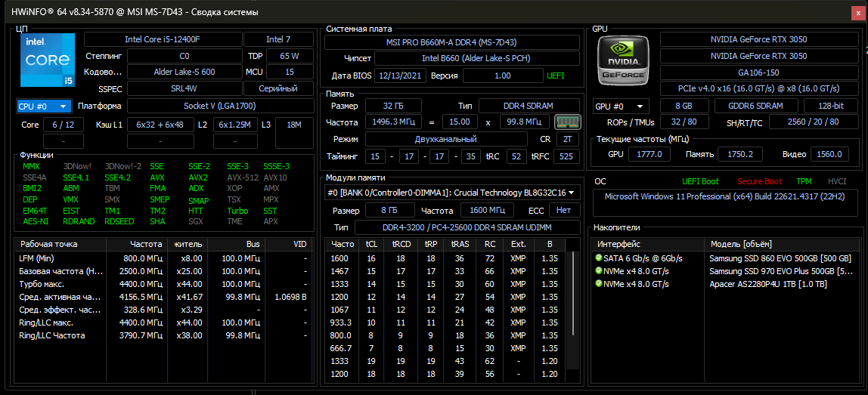Click the green UEFI Boot label

[x=701, y=181]
